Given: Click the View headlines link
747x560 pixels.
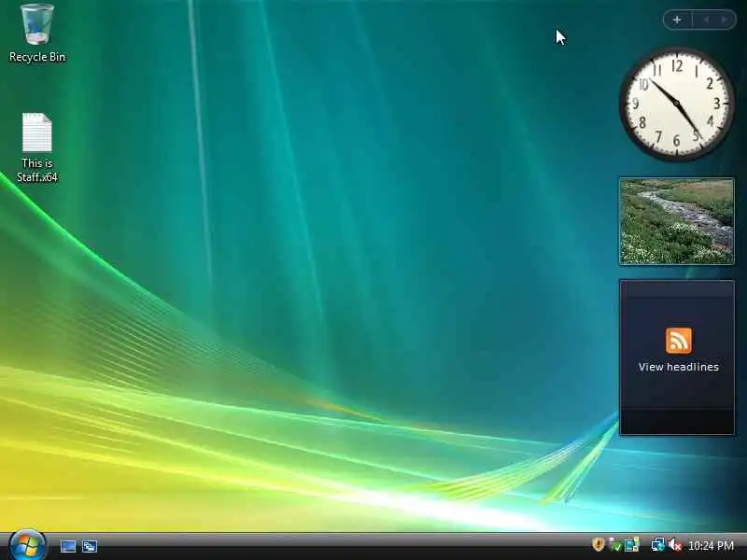Looking at the screenshot, I should (x=679, y=367).
